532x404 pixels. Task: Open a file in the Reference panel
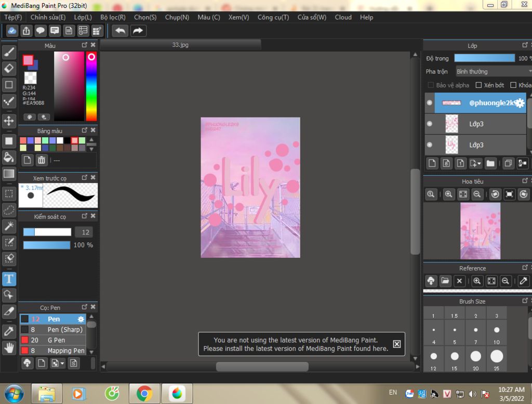(x=445, y=281)
